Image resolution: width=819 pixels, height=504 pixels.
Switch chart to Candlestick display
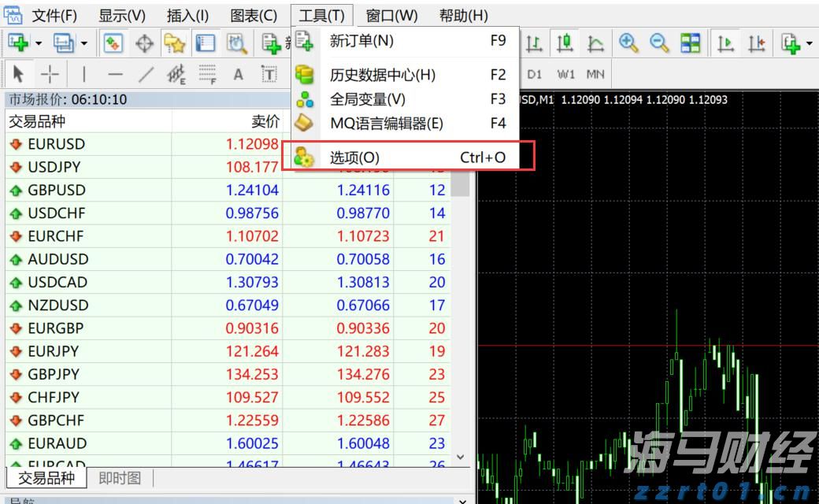(x=565, y=43)
